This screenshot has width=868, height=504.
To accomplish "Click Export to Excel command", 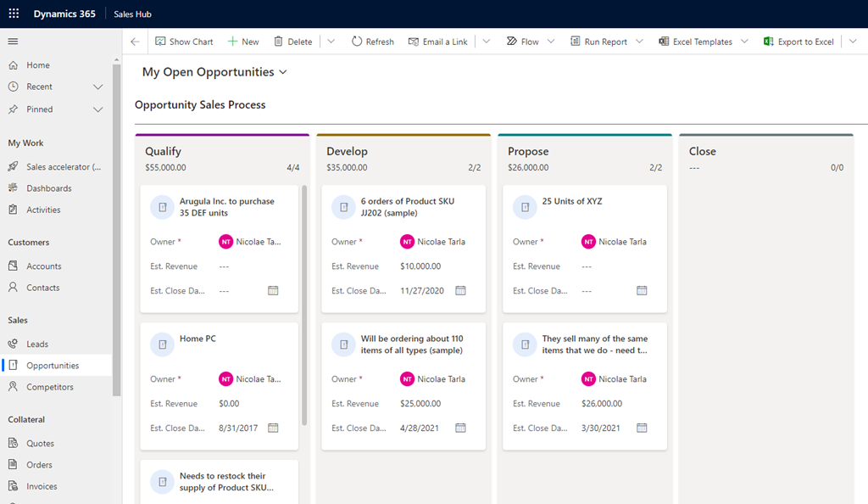I will tap(798, 42).
